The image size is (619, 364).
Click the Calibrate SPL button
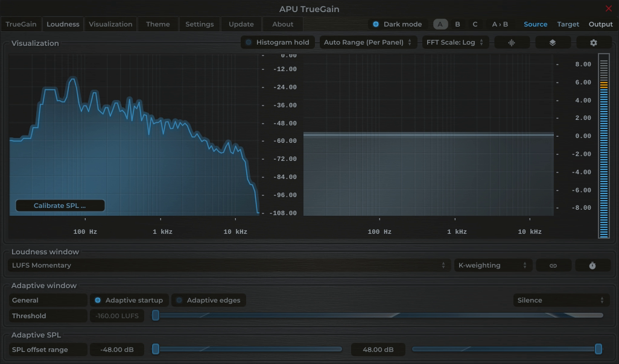click(60, 206)
